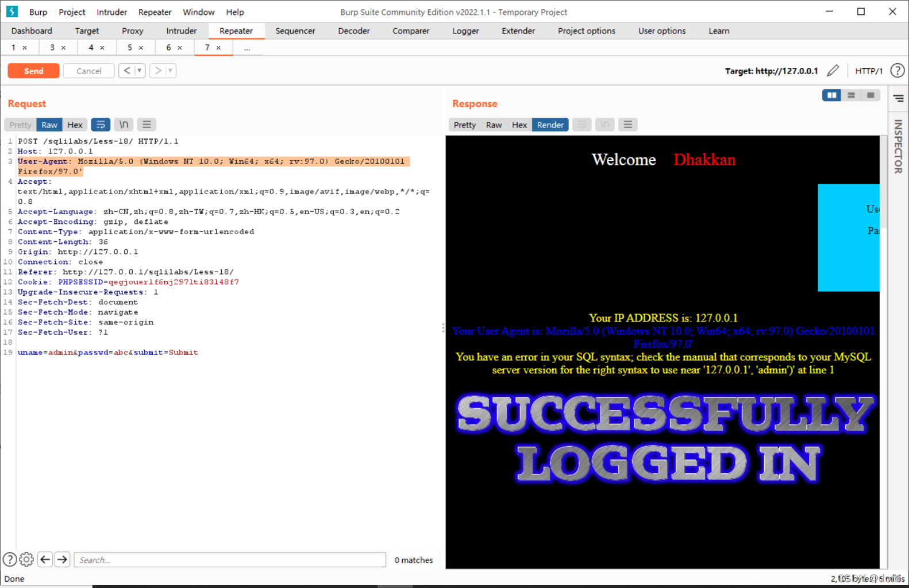909x588 pixels.
Task: Toggle response word wrap icon
Action: (582, 125)
